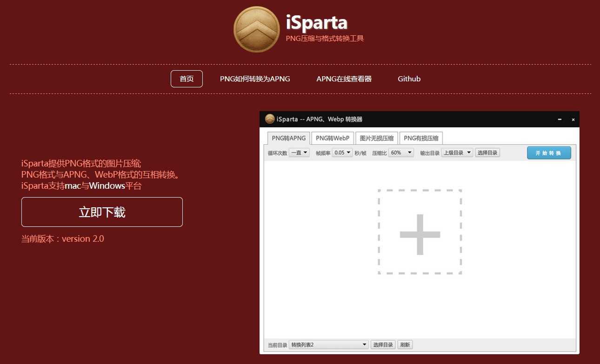The image size is (600, 364).
Task: Click the top 选择目录 output button
Action: point(487,152)
